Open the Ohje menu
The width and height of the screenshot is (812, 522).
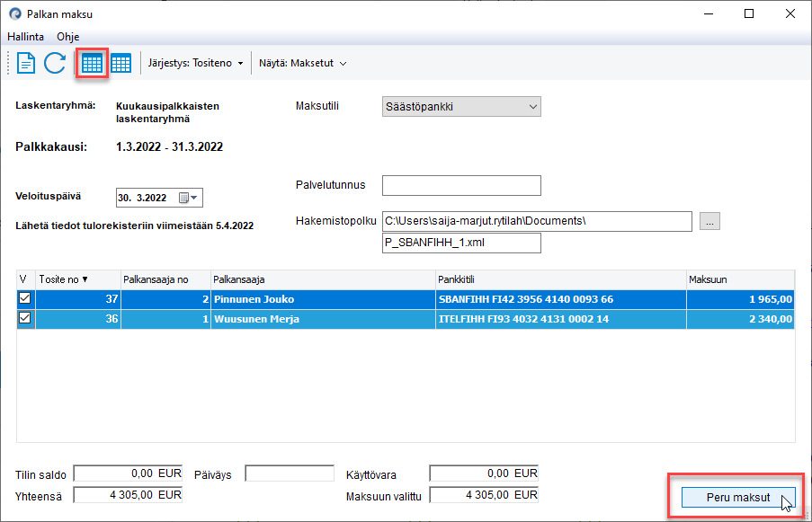coord(67,37)
